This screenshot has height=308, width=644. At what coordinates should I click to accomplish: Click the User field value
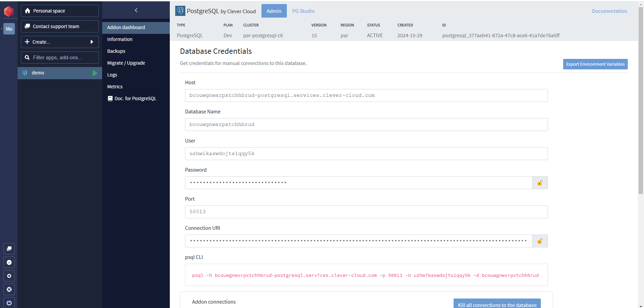tap(366, 154)
